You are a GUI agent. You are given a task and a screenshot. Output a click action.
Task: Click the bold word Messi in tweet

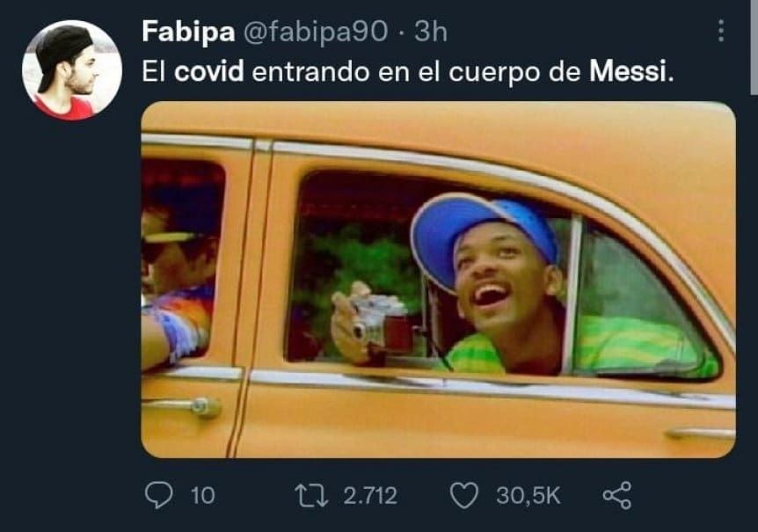(x=629, y=71)
